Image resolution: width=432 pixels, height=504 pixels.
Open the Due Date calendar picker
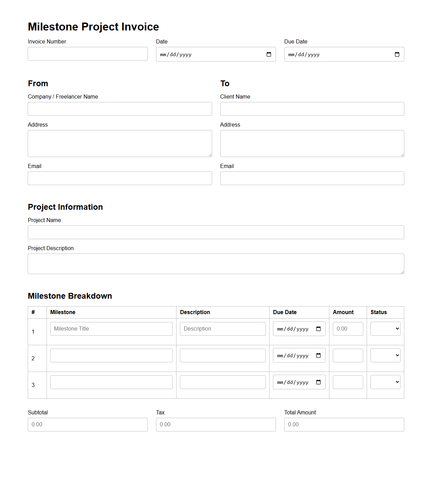click(x=397, y=54)
